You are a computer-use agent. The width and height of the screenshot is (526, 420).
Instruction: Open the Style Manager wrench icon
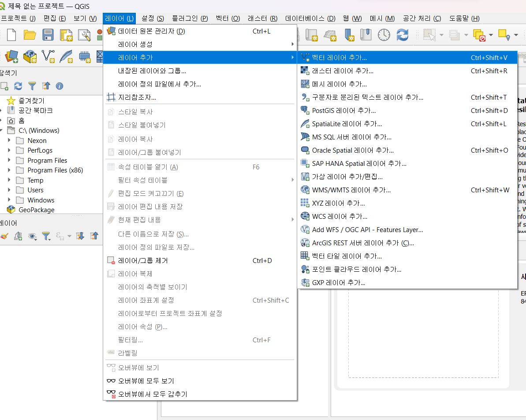tap(84, 35)
